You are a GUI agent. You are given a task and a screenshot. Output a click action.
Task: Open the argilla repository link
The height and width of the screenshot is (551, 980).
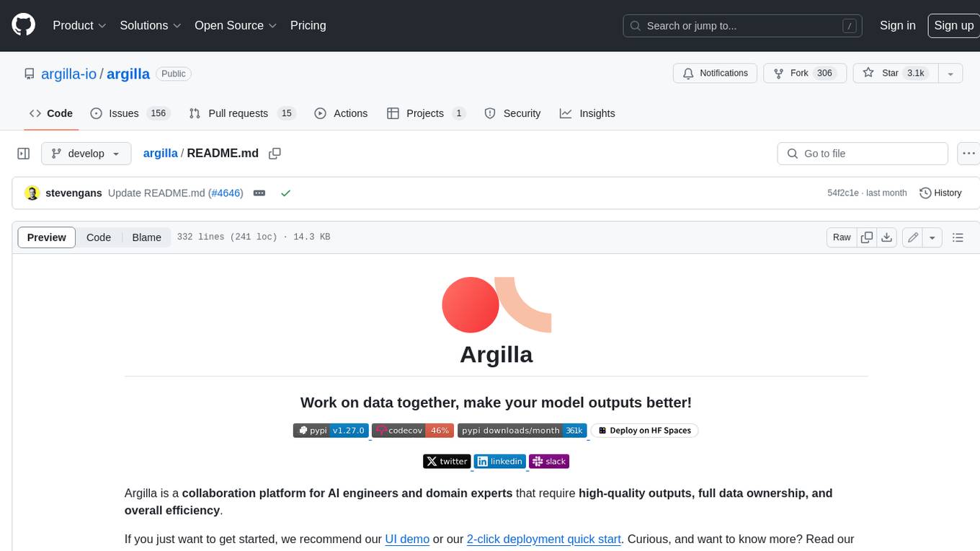click(x=128, y=74)
